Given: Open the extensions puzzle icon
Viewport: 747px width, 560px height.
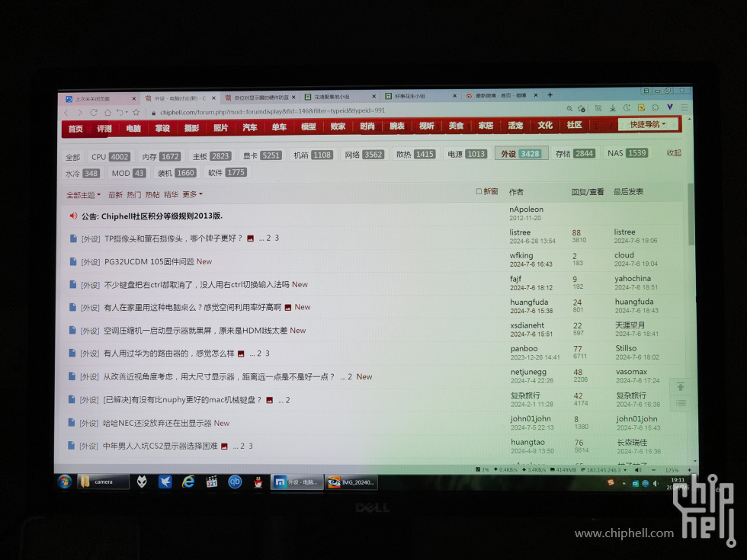Looking at the screenshot, I should tap(656, 107).
